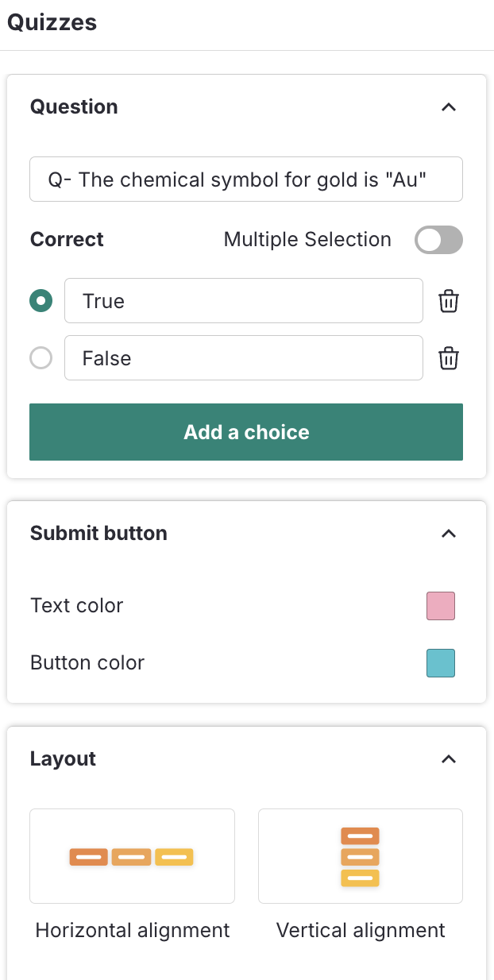Screen dimensions: 494x980
Task: Collapse the Layout panel
Action: [x=449, y=758]
